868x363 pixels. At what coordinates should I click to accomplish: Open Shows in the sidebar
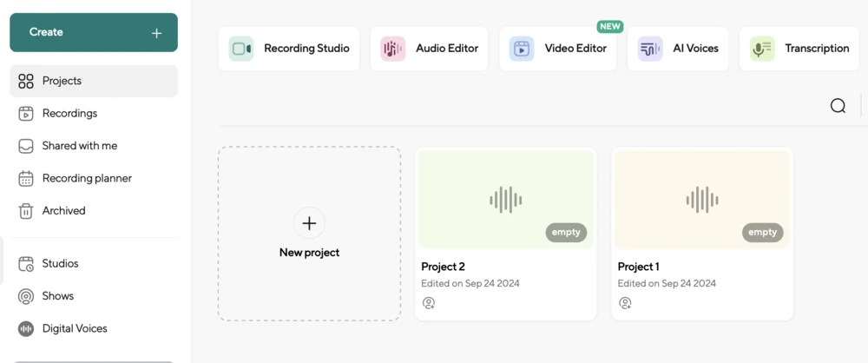point(57,296)
